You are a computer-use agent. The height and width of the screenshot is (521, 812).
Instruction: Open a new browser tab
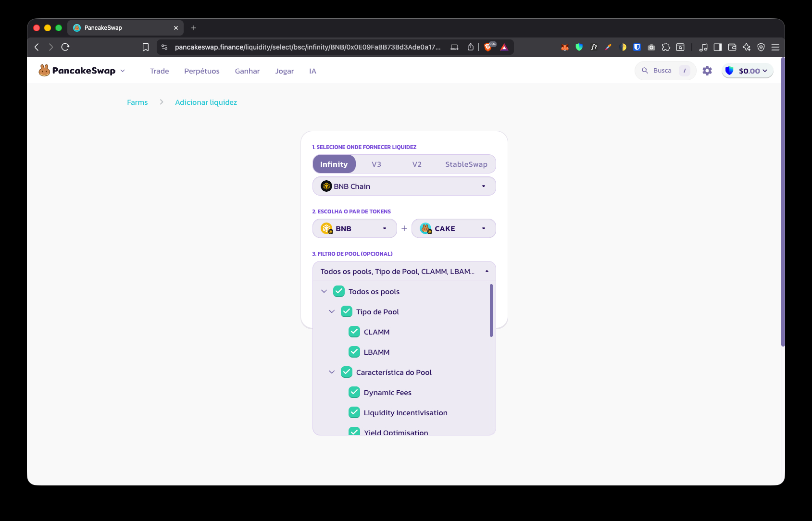tap(194, 28)
